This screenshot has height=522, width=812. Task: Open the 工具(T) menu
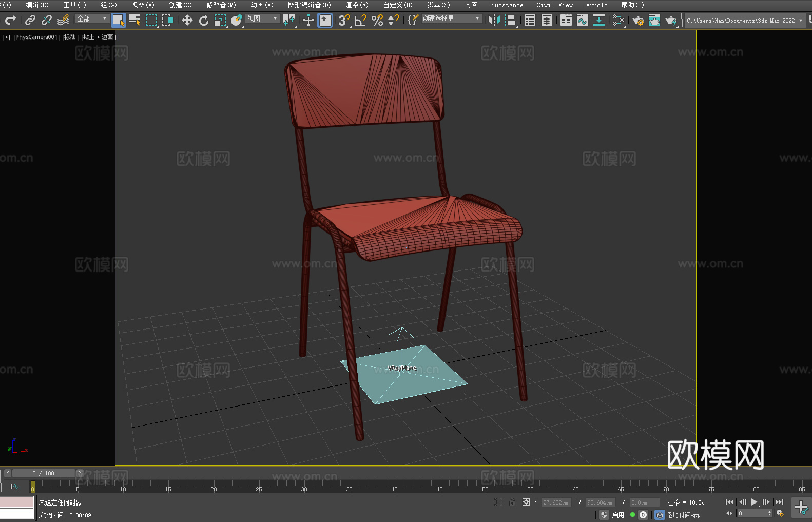pyautogui.click(x=75, y=5)
